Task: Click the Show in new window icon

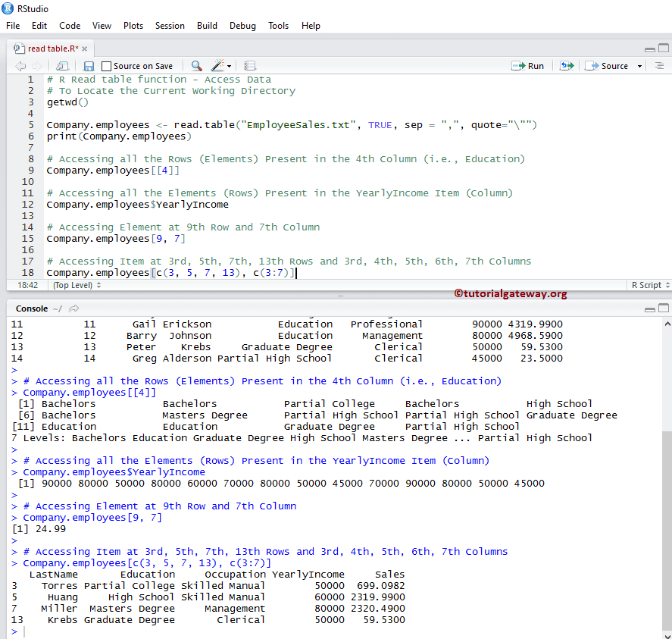Action: pyautogui.click(x=62, y=66)
